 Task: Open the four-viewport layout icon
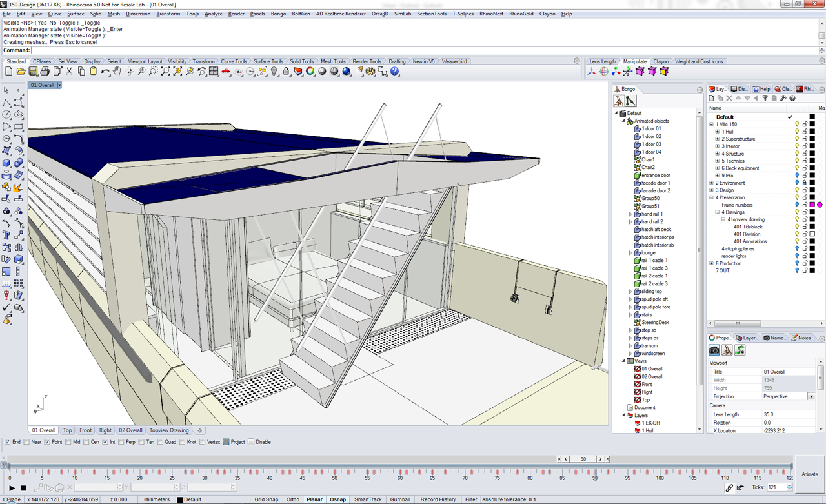click(214, 72)
